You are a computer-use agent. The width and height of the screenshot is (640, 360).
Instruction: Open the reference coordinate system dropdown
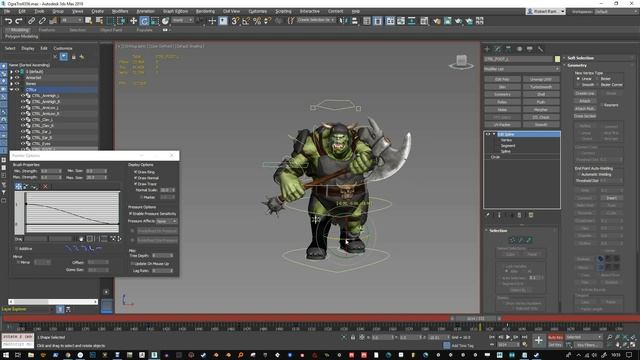(182, 20)
